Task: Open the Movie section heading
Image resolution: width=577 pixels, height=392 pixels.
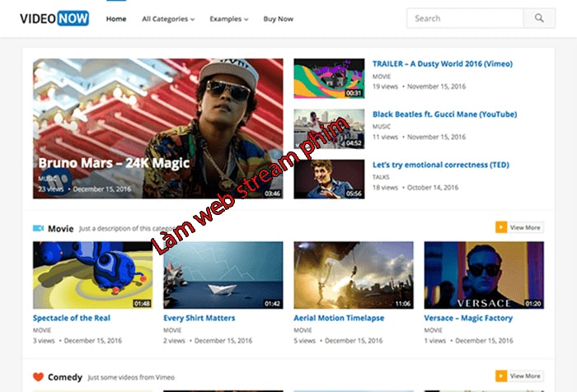Action: click(61, 229)
